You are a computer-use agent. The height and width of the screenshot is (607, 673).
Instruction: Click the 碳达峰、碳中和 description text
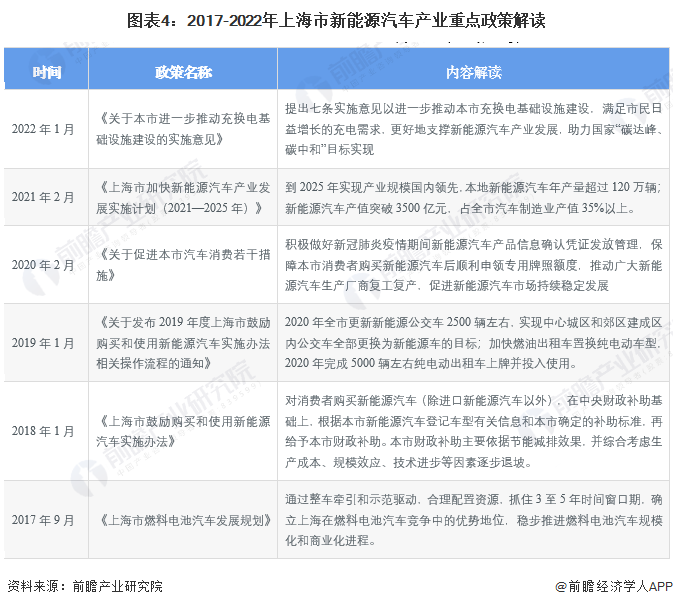click(474, 129)
